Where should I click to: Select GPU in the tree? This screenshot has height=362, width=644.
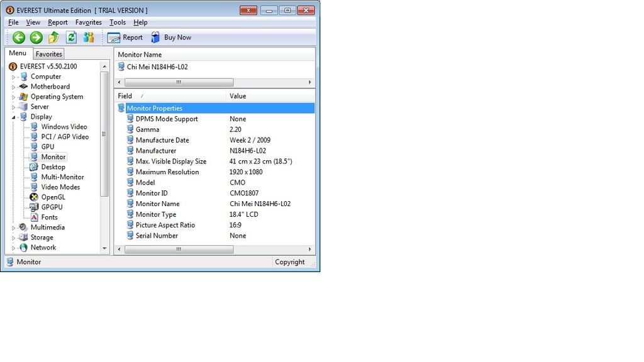coord(48,146)
